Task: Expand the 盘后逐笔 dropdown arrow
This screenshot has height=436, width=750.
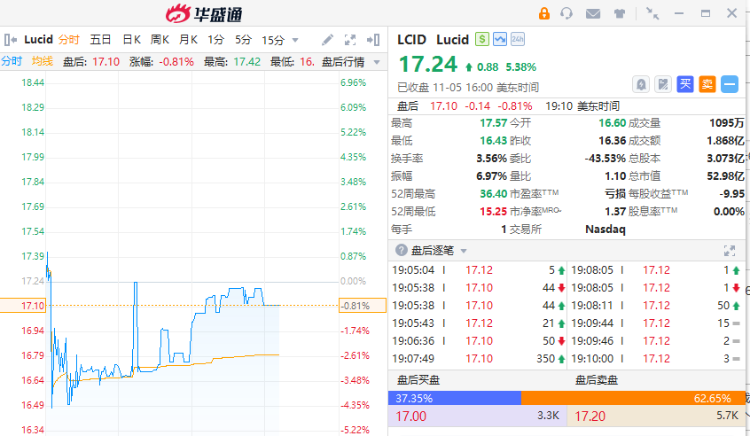Action: 463,251
